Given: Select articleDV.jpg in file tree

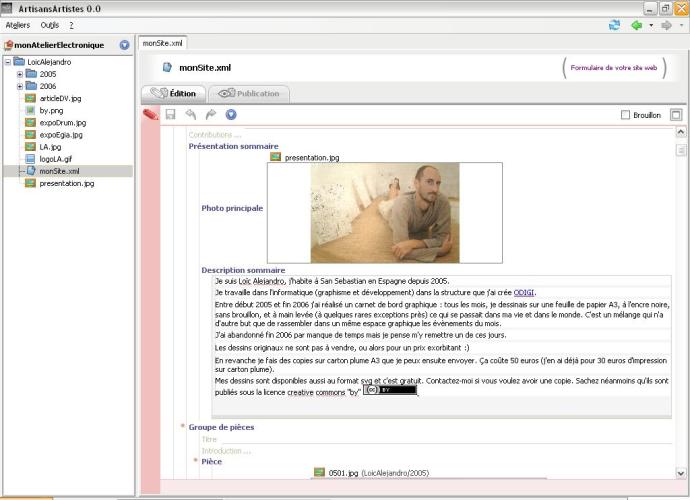Looking at the screenshot, I should pos(60,99).
